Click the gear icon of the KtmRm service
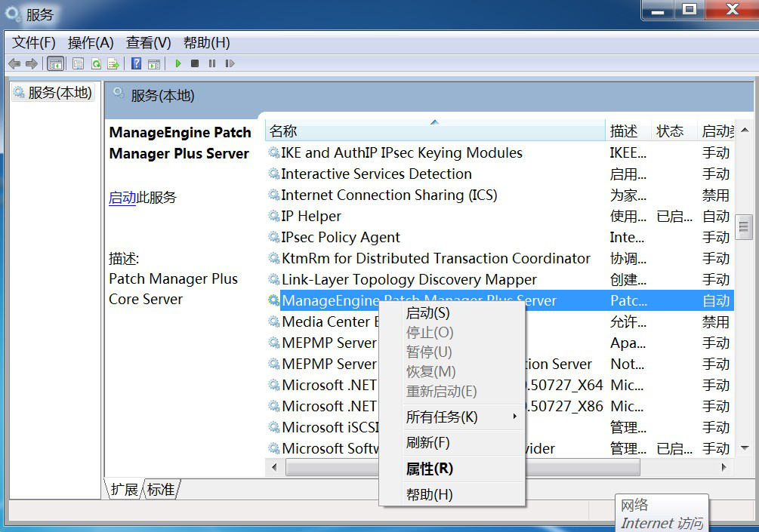 coord(274,258)
